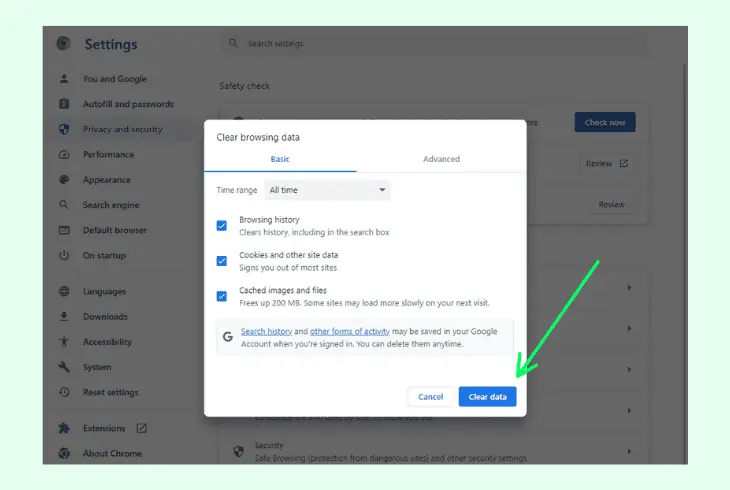This screenshot has height=490, width=730.
Task: Open the Search history link
Action: (266, 331)
